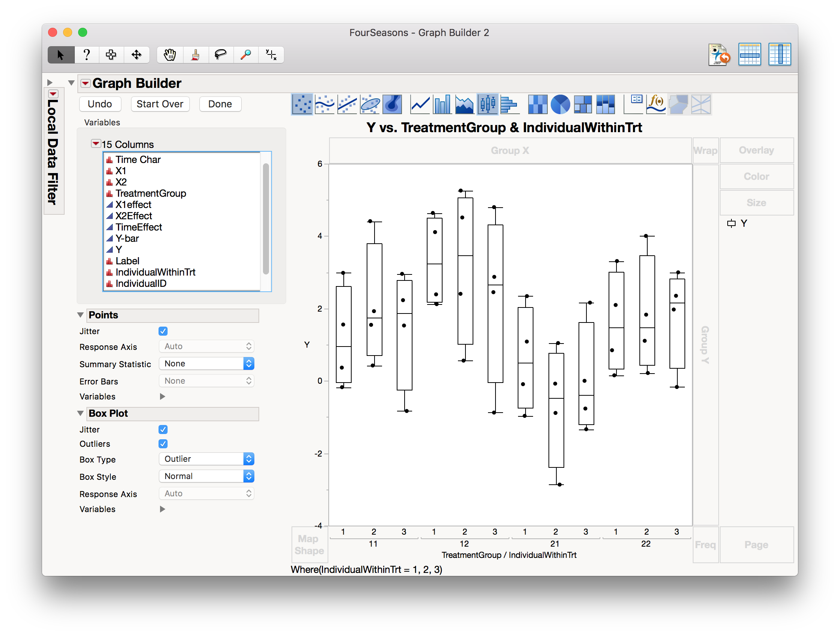840x636 pixels.
Task: Select the Lasso tool in the toolbar
Action: coord(221,55)
